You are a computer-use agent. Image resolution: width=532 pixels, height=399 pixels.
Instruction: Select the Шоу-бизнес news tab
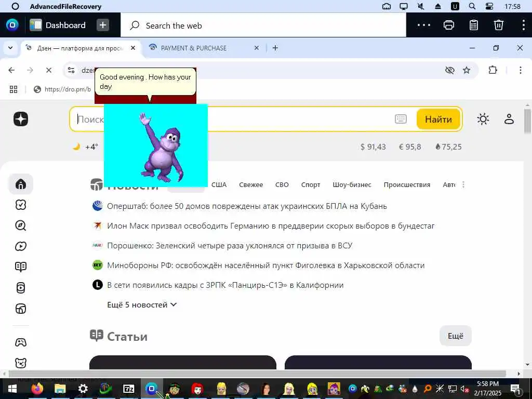(x=352, y=184)
